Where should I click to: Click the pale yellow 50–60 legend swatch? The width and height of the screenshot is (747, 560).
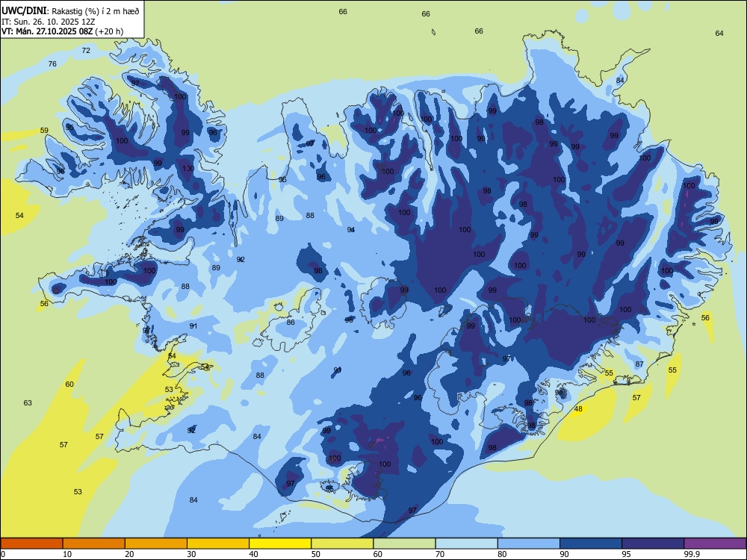click(342, 544)
